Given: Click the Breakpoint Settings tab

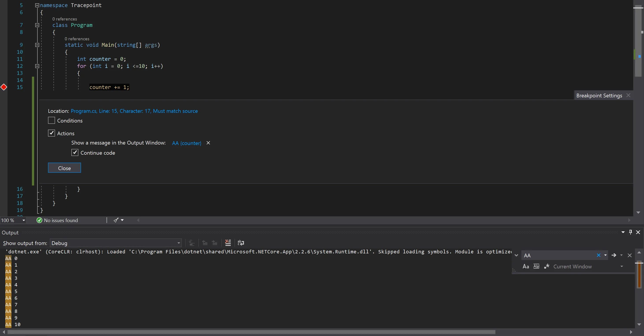Looking at the screenshot, I should point(599,96).
